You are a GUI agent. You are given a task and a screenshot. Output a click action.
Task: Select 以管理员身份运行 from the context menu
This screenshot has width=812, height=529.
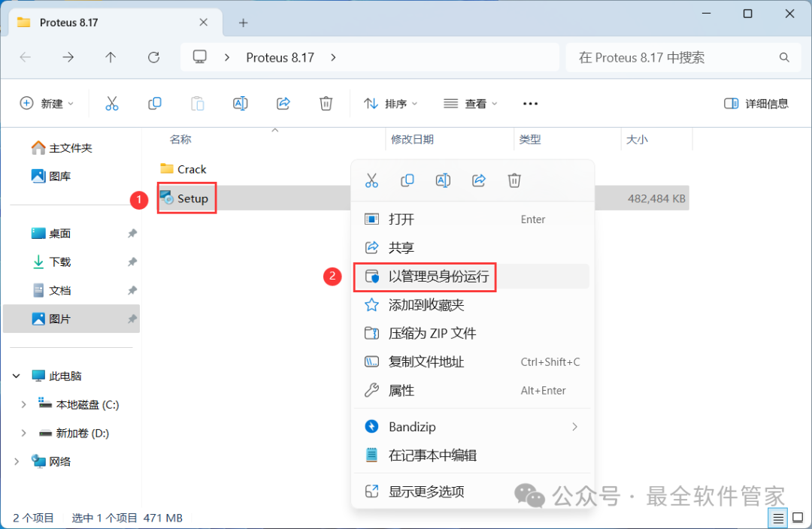pyautogui.click(x=438, y=277)
